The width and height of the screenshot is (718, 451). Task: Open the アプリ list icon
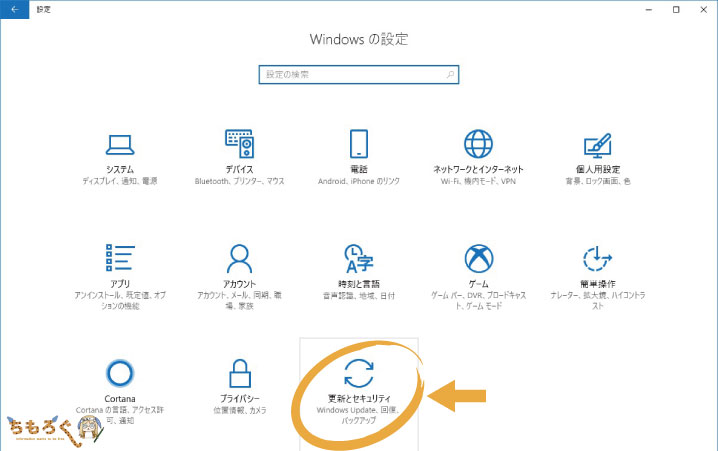[120, 257]
